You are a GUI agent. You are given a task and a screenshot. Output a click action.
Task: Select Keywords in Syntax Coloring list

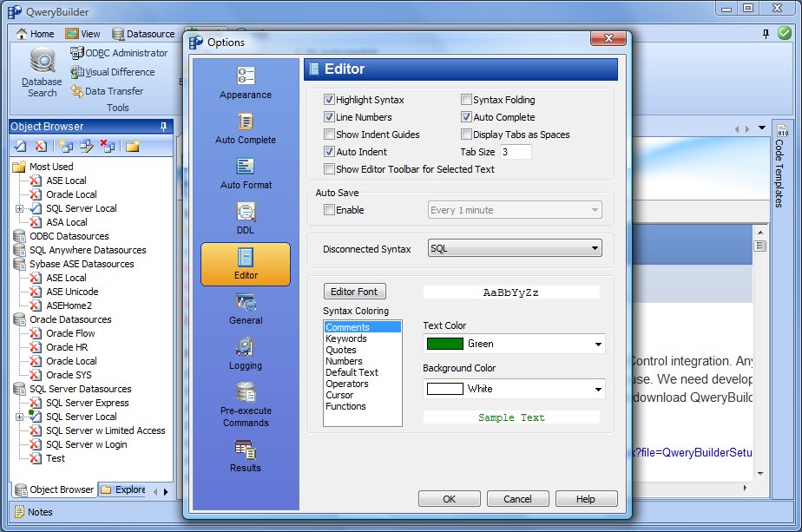[346, 338]
